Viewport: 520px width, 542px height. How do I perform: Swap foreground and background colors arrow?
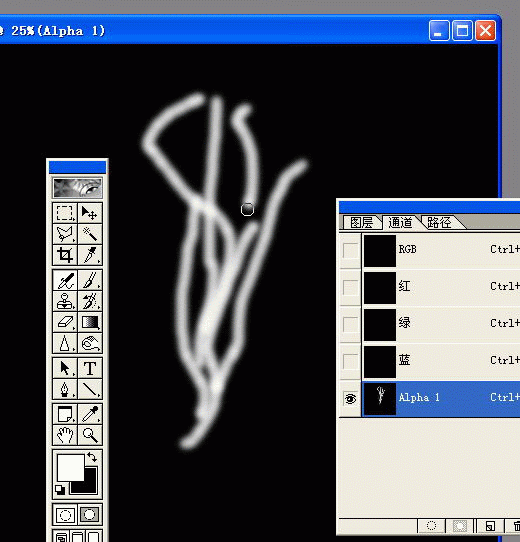[92, 457]
